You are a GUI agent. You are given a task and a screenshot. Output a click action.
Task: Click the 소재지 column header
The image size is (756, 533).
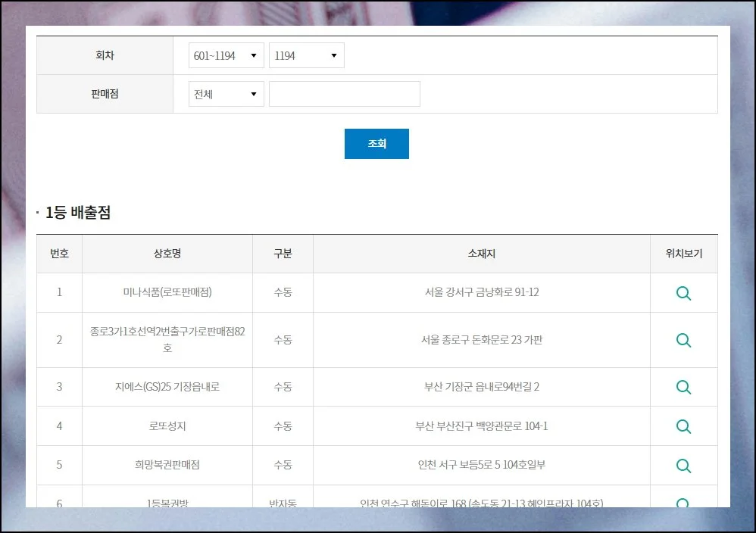[x=481, y=254]
